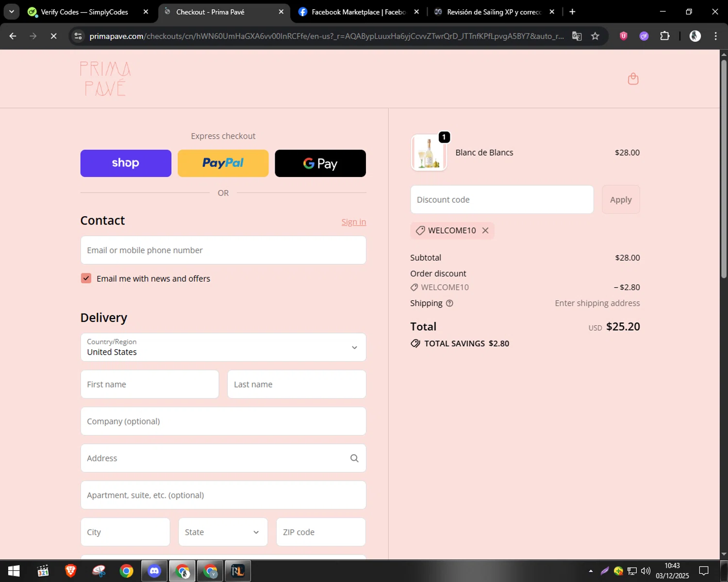Switch to Facebook Marketplace tab
The image size is (728, 582).
pyautogui.click(x=359, y=12)
